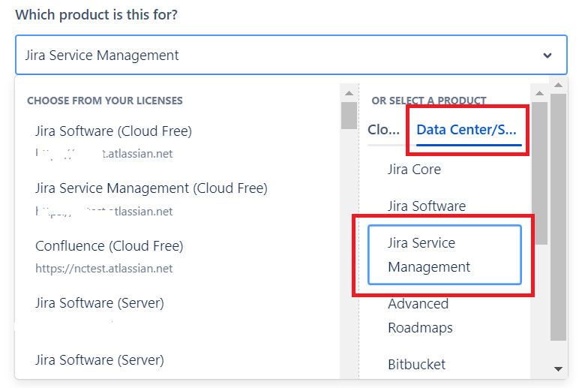Click the outer dropdown scrollbar down arrow
The image size is (588, 388).
pyautogui.click(x=558, y=368)
